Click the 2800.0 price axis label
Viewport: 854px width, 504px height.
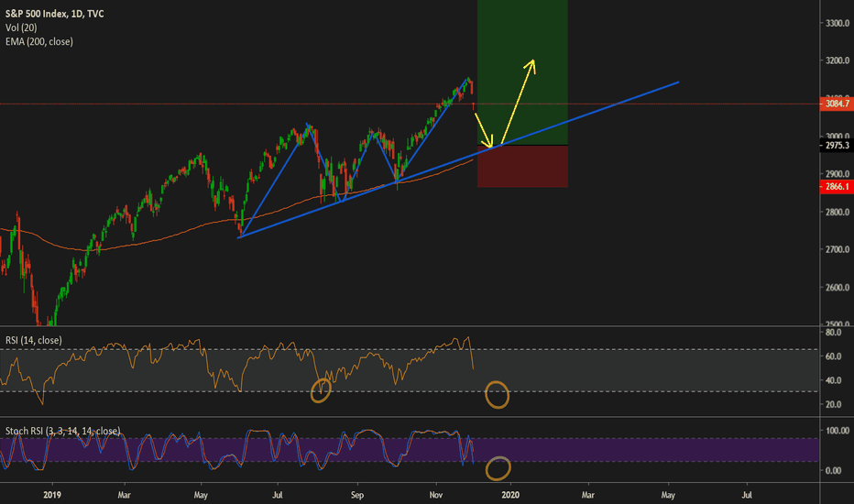(838, 212)
